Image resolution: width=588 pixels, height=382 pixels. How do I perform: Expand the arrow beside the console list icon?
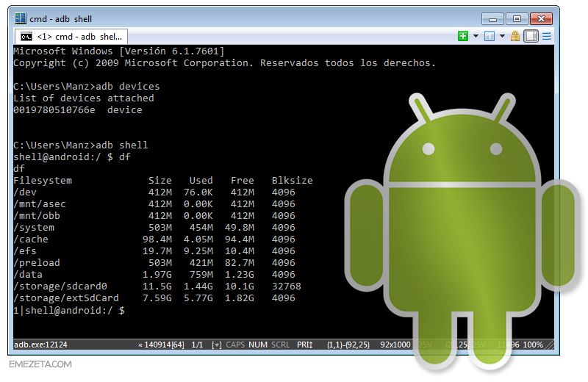(502, 36)
